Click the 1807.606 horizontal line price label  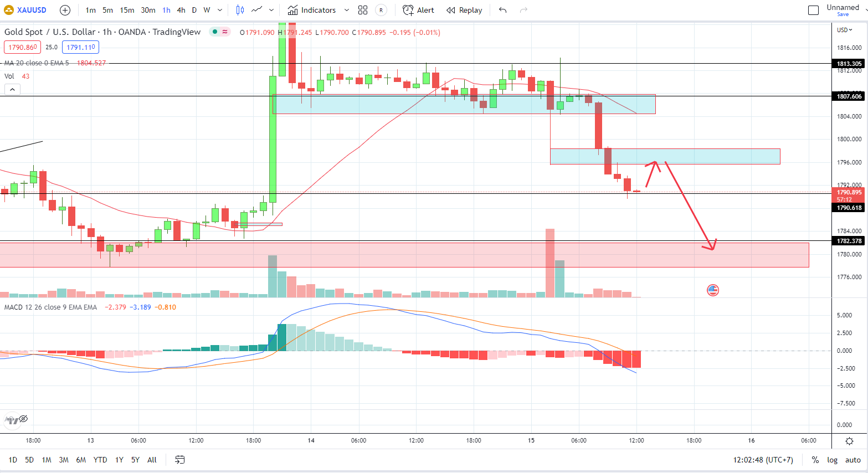(x=849, y=96)
